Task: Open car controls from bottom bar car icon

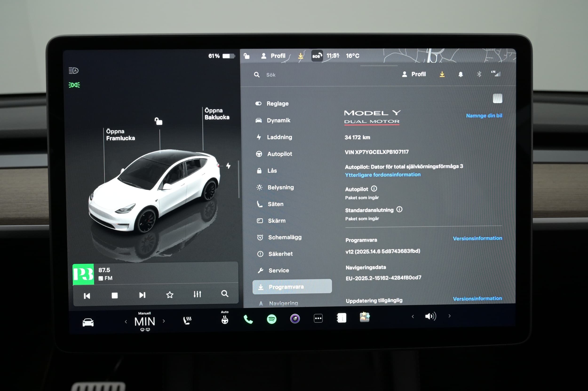Action: (88, 322)
